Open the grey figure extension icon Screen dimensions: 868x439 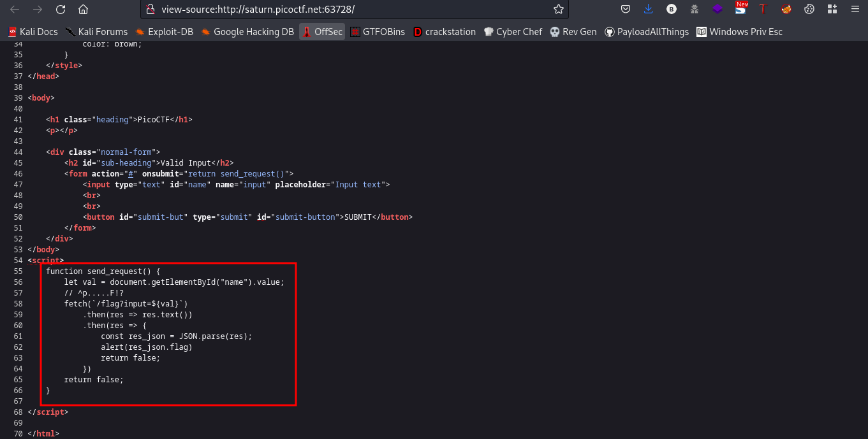695,9
